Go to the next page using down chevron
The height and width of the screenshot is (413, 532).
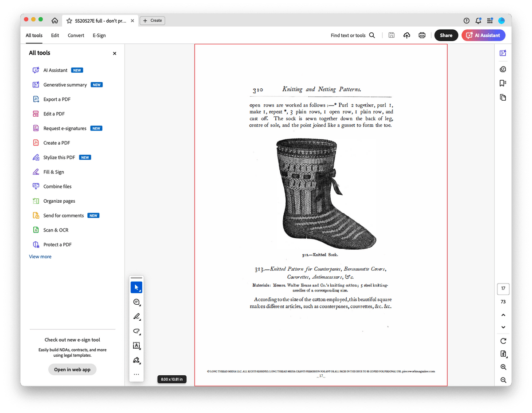point(503,327)
